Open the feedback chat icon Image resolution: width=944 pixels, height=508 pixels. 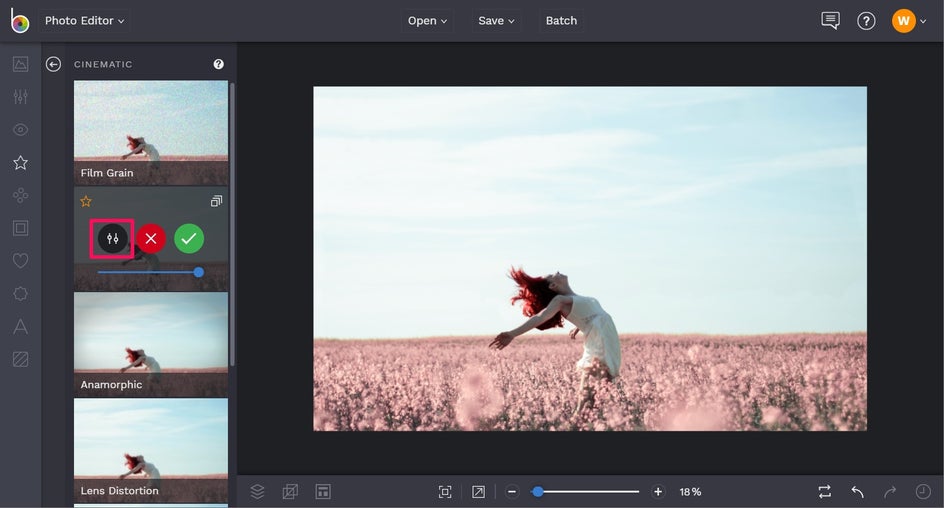pos(830,21)
